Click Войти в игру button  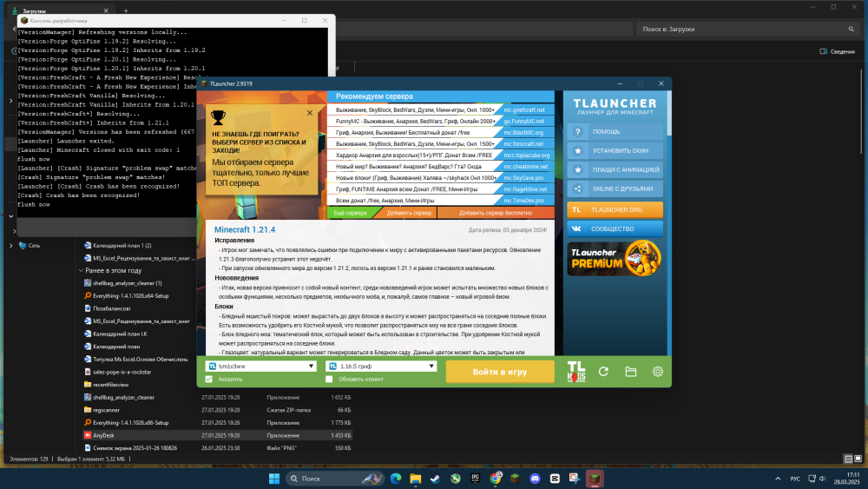[x=500, y=372]
